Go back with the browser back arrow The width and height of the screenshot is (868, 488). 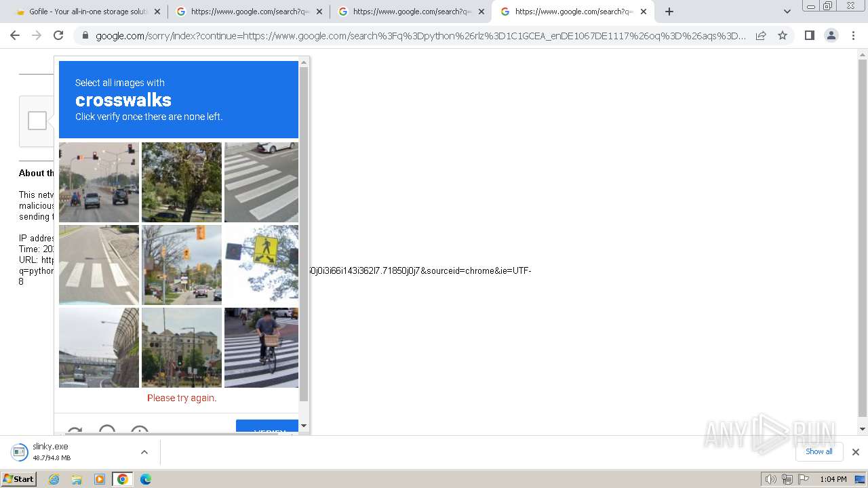click(x=15, y=35)
